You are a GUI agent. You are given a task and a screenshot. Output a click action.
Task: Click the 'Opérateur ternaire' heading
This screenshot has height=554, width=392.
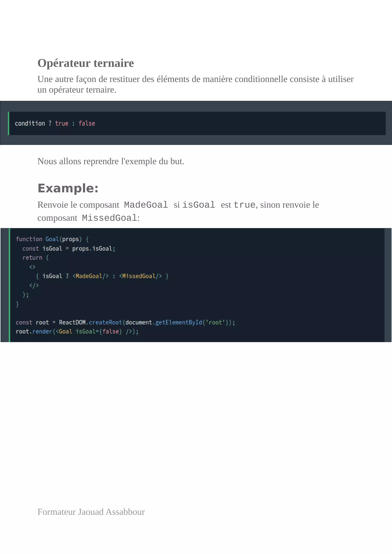[85, 63]
